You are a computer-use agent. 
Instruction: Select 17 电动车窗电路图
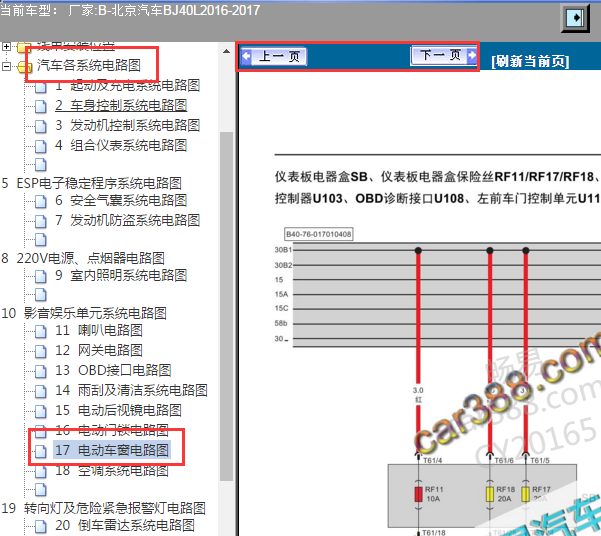click(112, 450)
